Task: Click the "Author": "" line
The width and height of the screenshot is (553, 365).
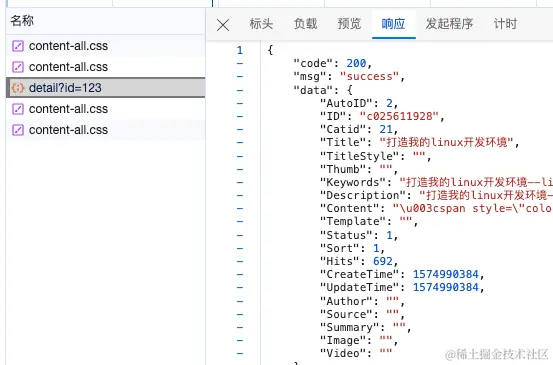Action: tap(362, 301)
